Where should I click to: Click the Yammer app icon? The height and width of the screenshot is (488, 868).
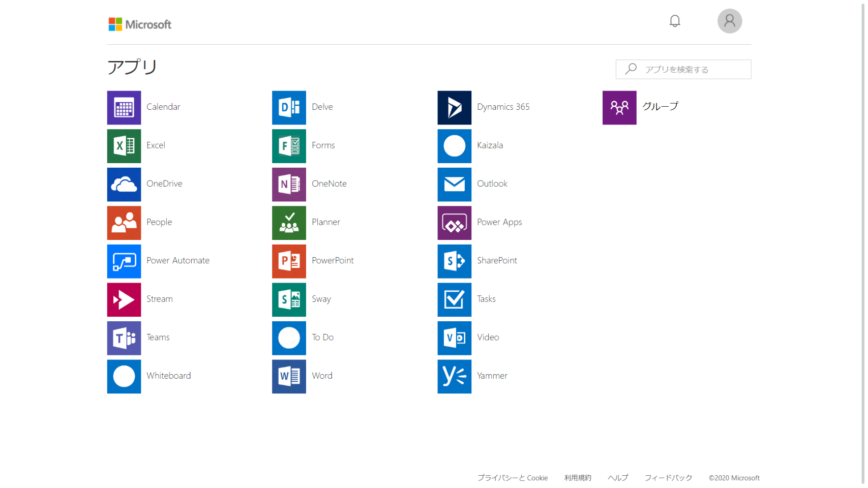(454, 377)
